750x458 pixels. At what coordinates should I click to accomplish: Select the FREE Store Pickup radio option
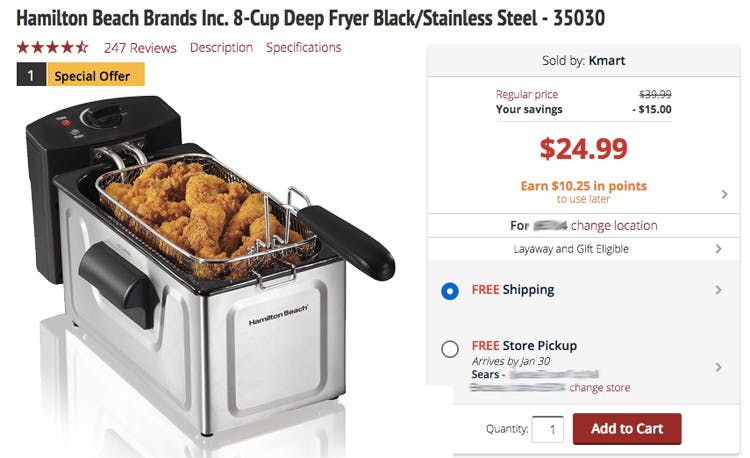(450, 349)
